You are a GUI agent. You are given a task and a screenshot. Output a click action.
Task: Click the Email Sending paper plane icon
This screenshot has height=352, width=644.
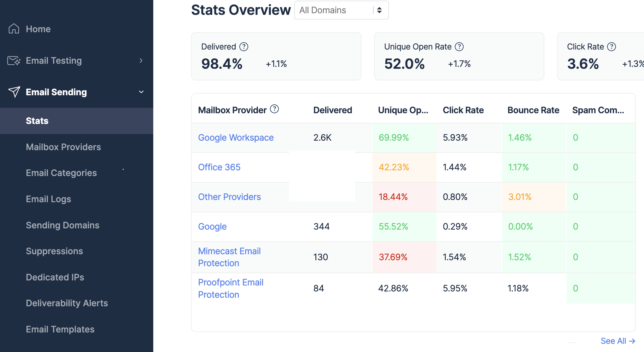pos(14,92)
